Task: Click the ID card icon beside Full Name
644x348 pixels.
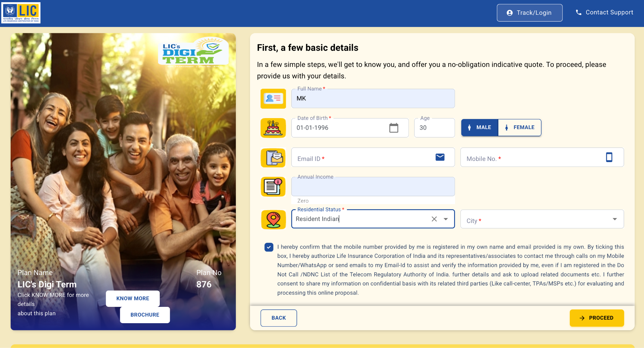Action: [273, 98]
